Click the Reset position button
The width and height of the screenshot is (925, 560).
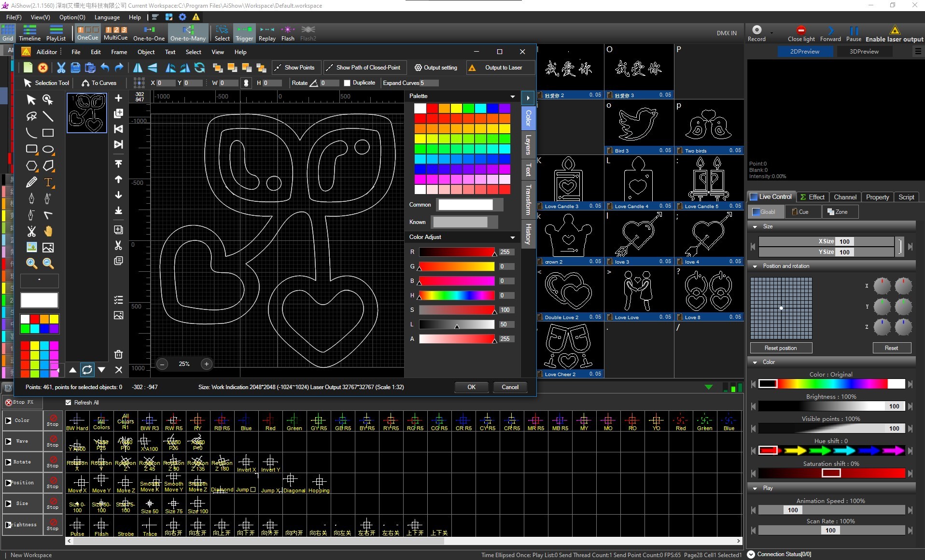[x=781, y=348]
